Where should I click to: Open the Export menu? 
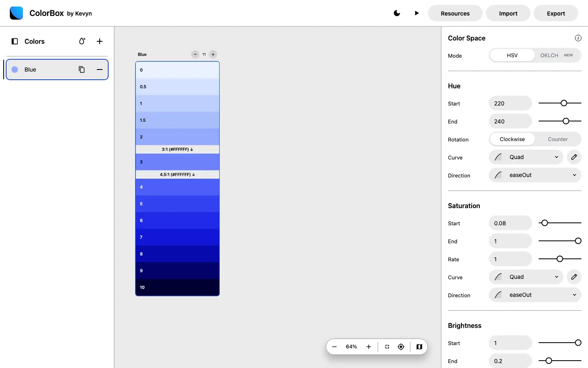point(556,13)
